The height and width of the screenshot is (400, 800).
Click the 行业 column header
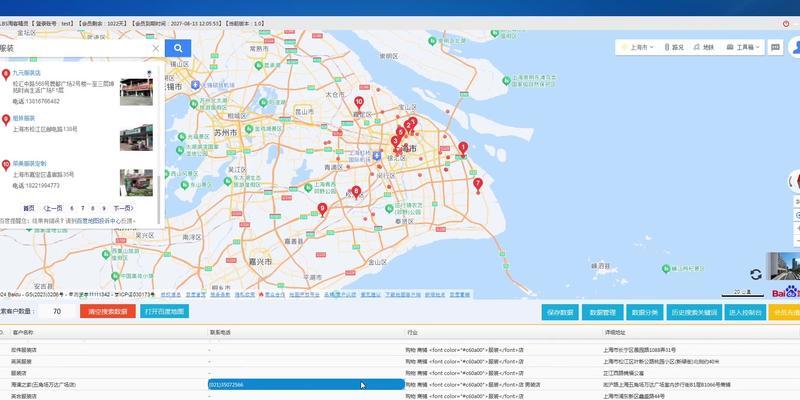coord(412,332)
